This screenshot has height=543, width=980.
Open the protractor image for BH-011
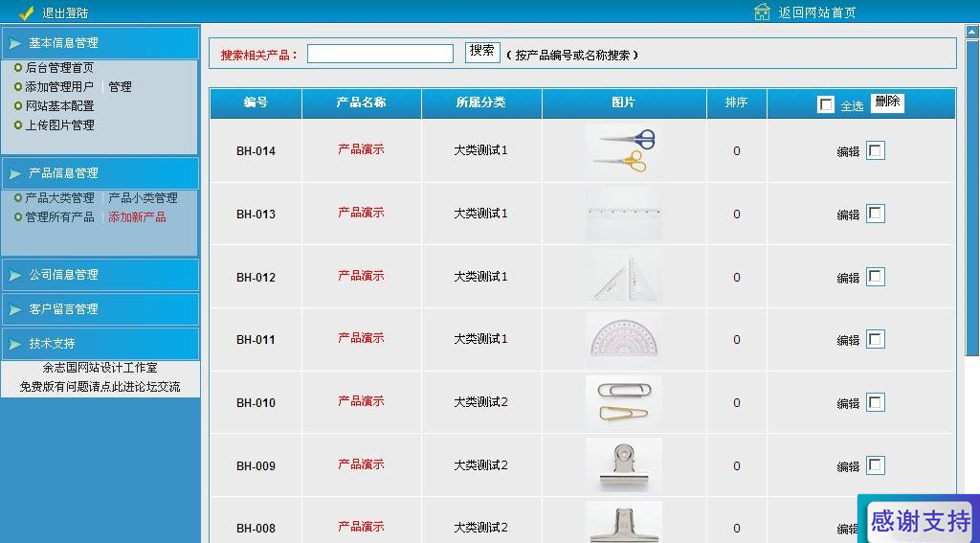point(624,339)
